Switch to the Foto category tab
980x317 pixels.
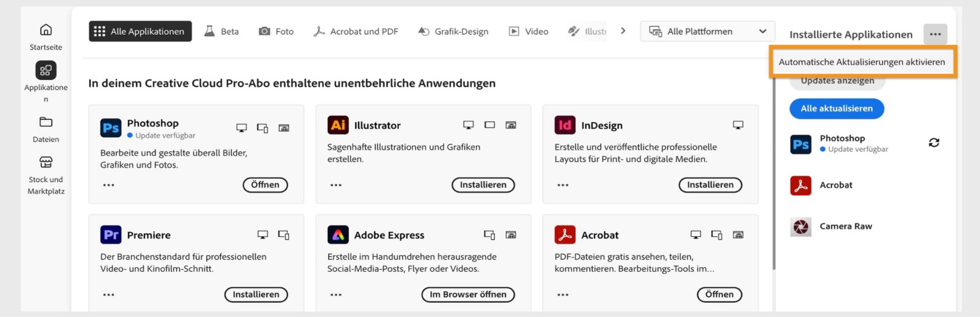(x=276, y=31)
